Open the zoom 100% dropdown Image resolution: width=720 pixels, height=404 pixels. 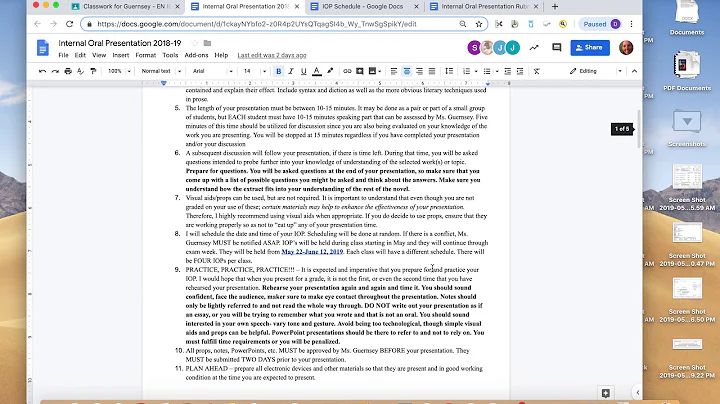[119, 71]
